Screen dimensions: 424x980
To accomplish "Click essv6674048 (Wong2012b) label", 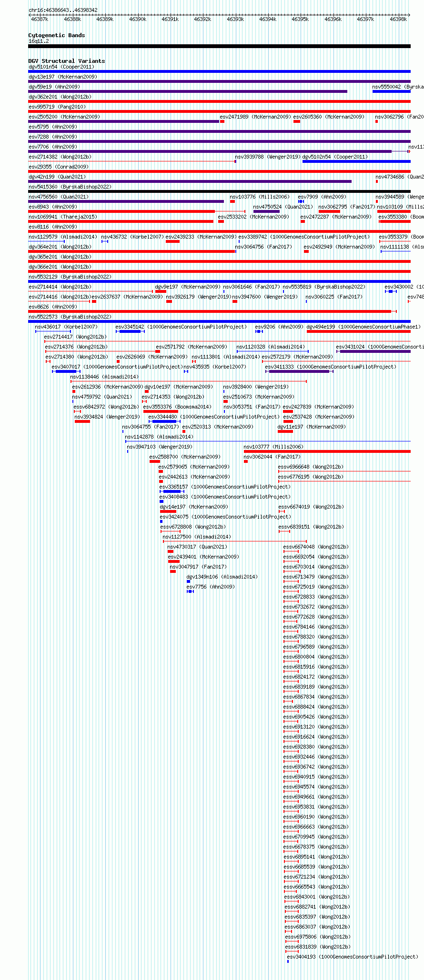I will [x=316, y=547].
